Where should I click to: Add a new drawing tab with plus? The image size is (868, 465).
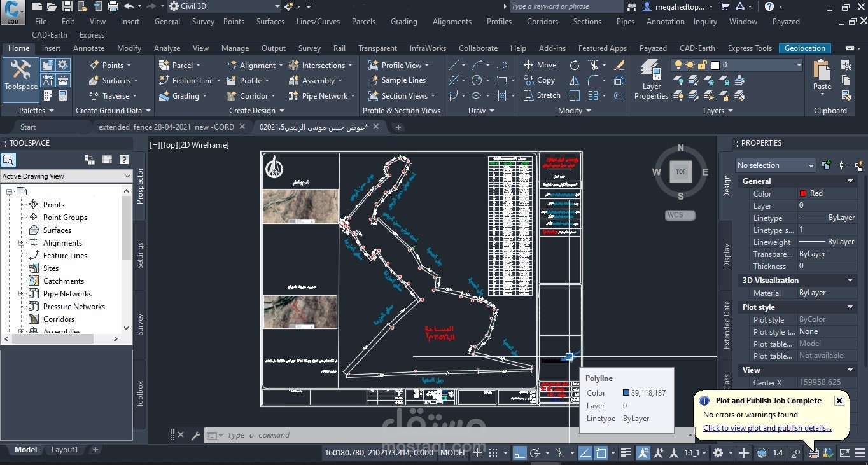[x=398, y=127]
